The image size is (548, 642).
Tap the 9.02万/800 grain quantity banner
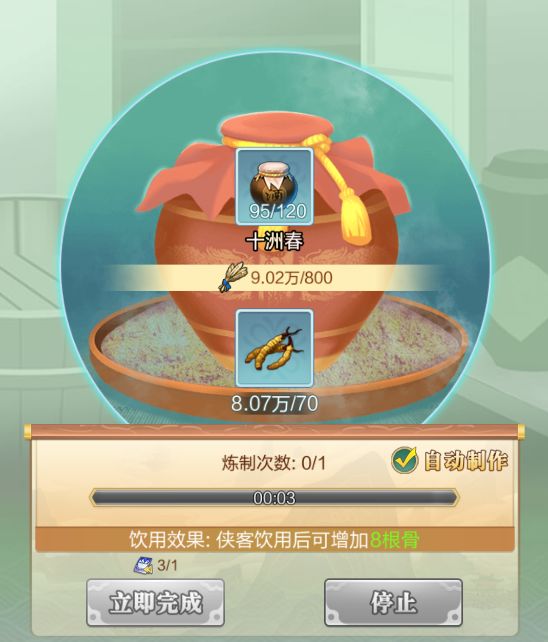point(274,278)
